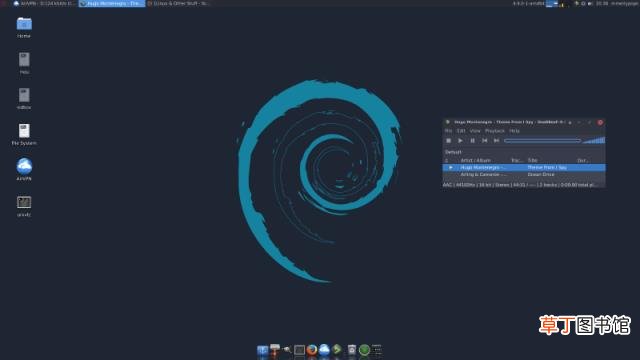Switch to AirVPN window in taskbar
640x360 pixels.
pyautogui.click(x=44, y=3)
